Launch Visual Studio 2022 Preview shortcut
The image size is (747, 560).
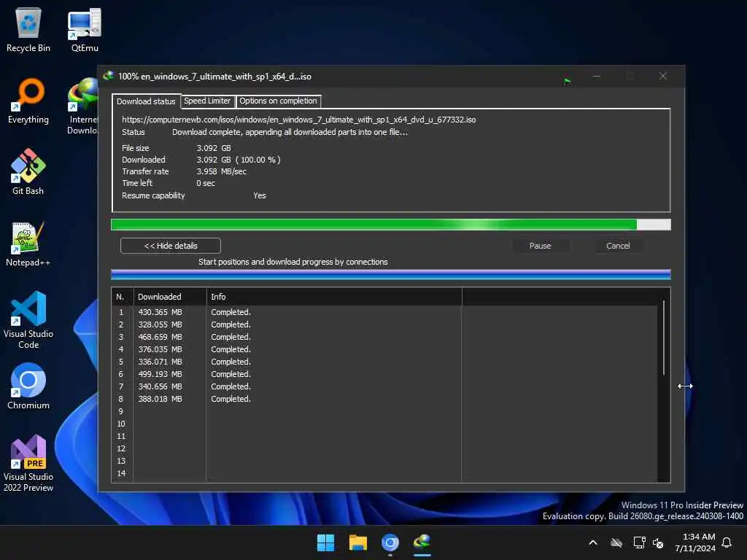pyautogui.click(x=28, y=463)
